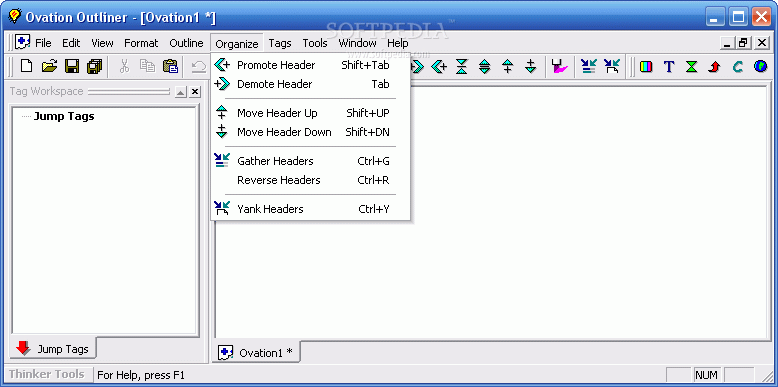Click the Paste clipboard toolbar icon
Image resolution: width=778 pixels, height=387 pixels.
(171, 66)
